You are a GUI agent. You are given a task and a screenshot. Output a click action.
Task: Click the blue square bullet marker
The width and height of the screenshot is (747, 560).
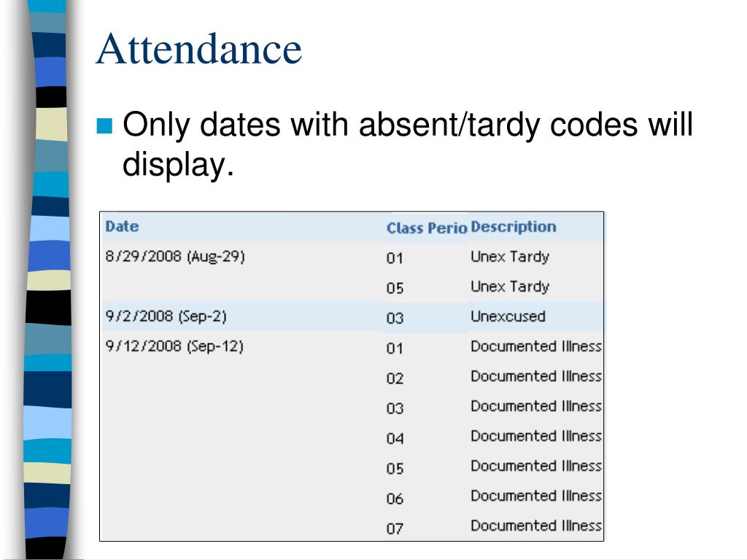(x=104, y=125)
